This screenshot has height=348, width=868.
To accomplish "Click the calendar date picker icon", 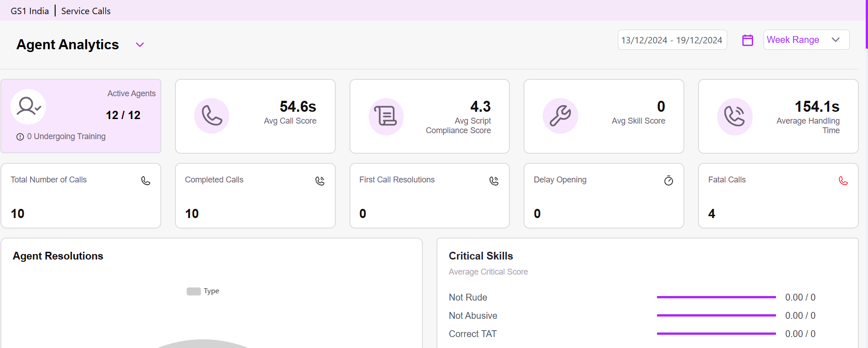I will click(747, 40).
